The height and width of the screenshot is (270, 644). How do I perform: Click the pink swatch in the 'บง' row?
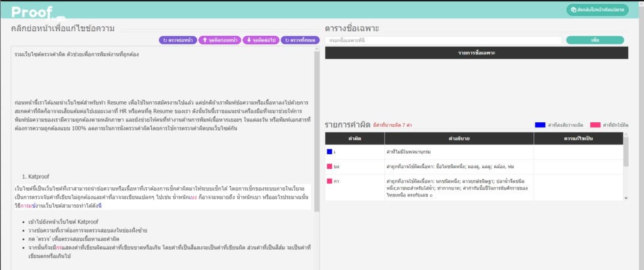(329, 166)
